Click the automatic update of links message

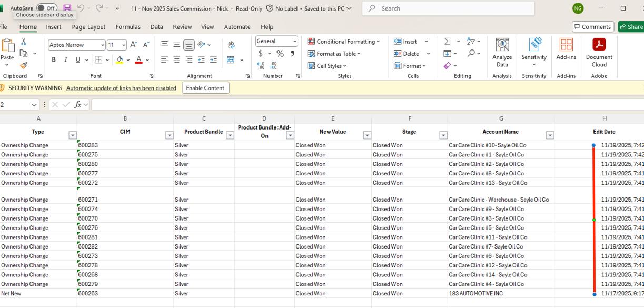(x=121, y=88)
